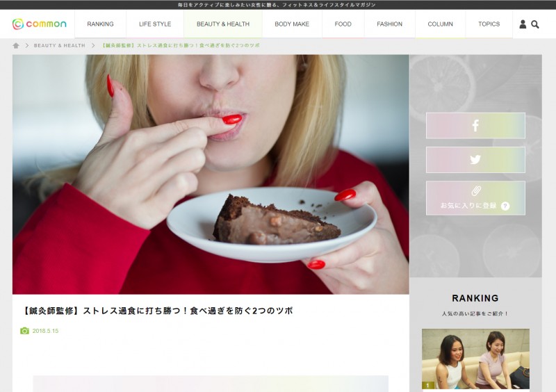The width and height of the screenshot is (556, 392).
Task: Share article on Twitter
Action: [x=475, y=160]
